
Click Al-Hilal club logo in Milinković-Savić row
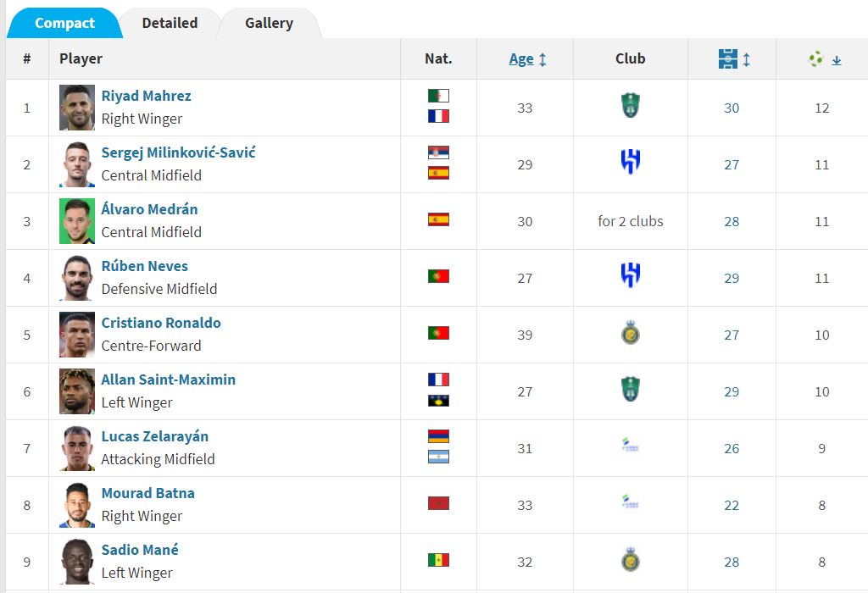[x=630, y=163]
